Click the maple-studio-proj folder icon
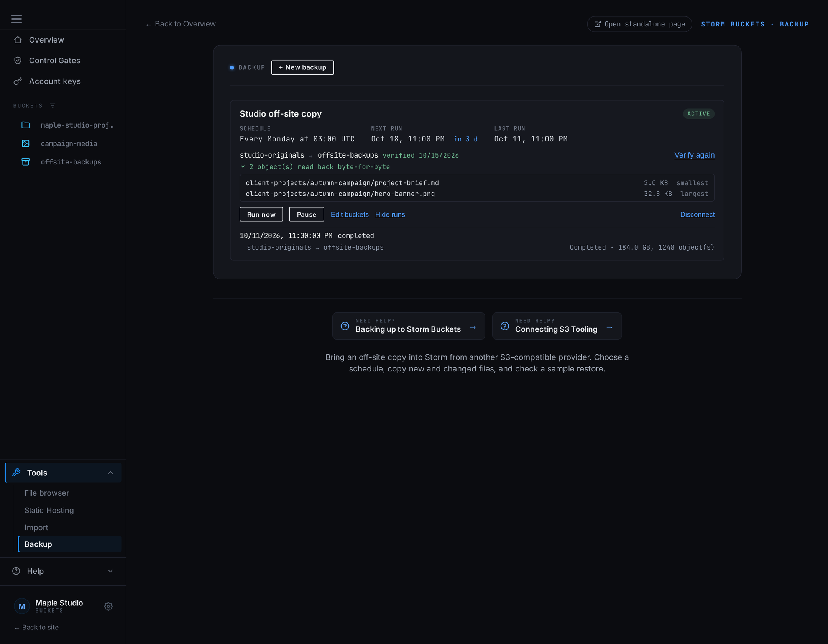 pyautogui.click(x=26, y=125)
